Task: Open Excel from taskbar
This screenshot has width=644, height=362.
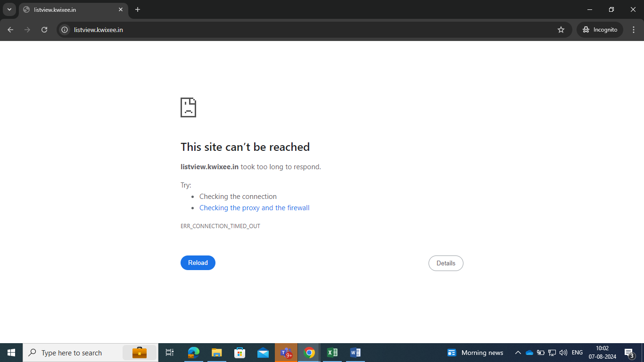Action: [332, 353]
